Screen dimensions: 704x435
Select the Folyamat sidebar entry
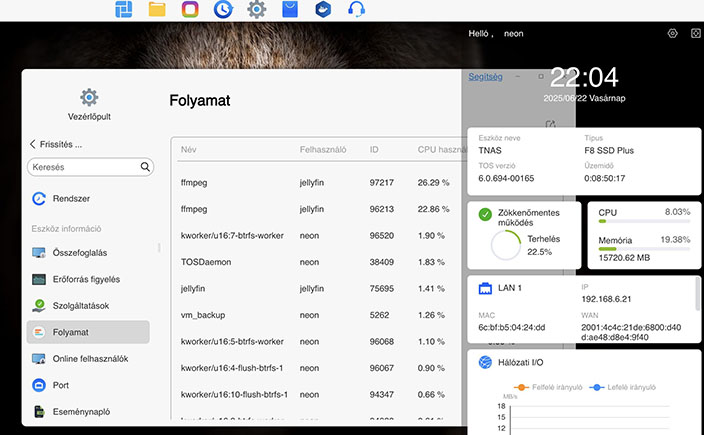tap(88, 332)
